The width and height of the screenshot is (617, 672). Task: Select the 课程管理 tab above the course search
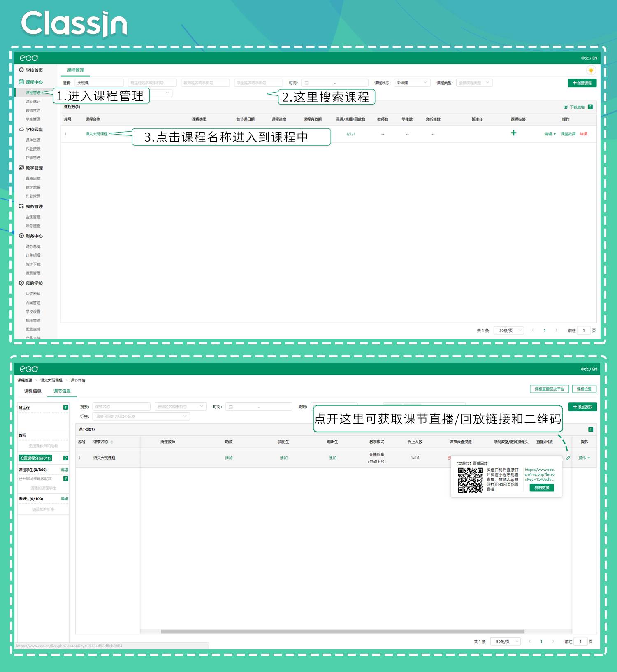tap(75, 70)
